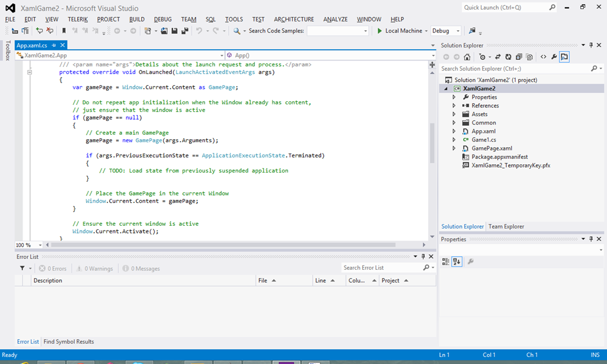Click the Property Pages wrench in Properties panel

(x=471, y=262)
